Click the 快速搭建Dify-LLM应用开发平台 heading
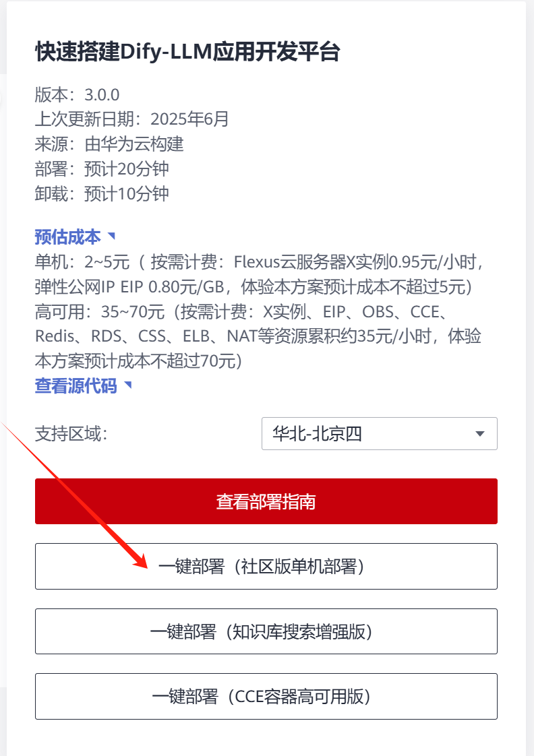Viewport: 534px width, 756px height. coord(187,52)
